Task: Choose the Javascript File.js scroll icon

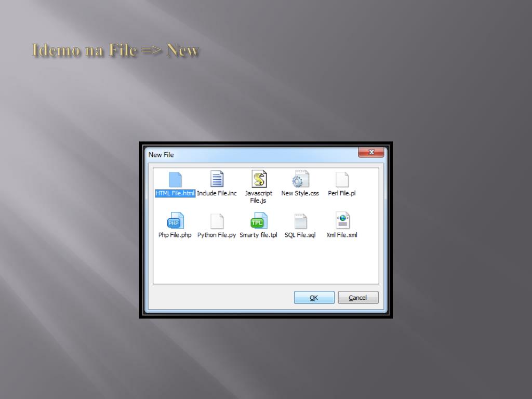Action: tap(259, 179)
